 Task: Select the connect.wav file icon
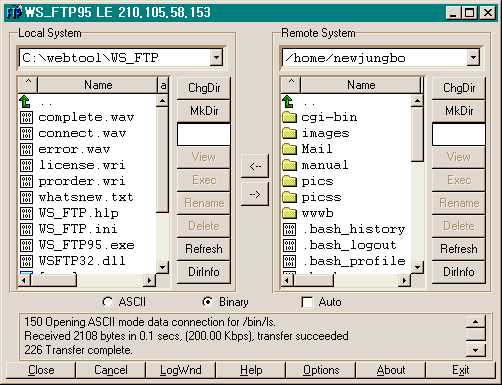[x=26, y=133]
